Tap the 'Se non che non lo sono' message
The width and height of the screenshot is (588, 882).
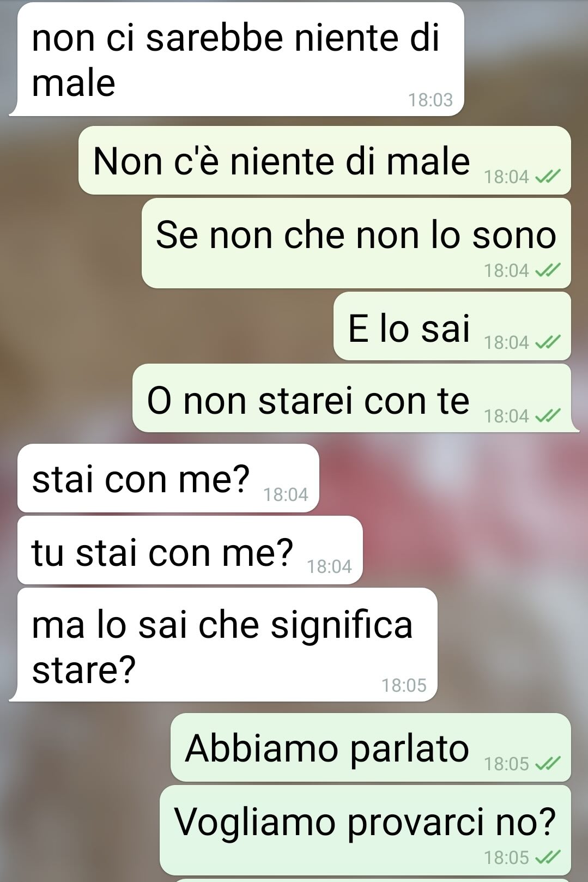pyautogui.click(x=356, y=243)
